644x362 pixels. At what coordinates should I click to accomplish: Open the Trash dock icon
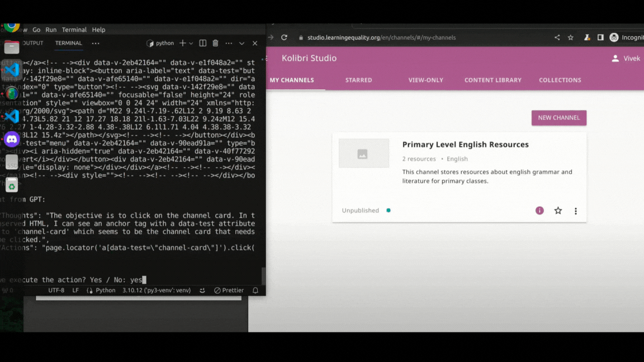[12, 185]
